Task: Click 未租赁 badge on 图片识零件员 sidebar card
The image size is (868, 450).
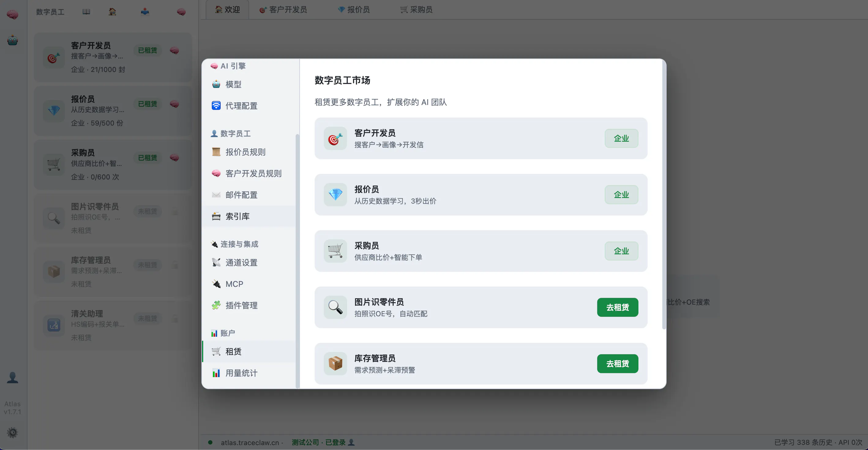Action: coord(148,211)
